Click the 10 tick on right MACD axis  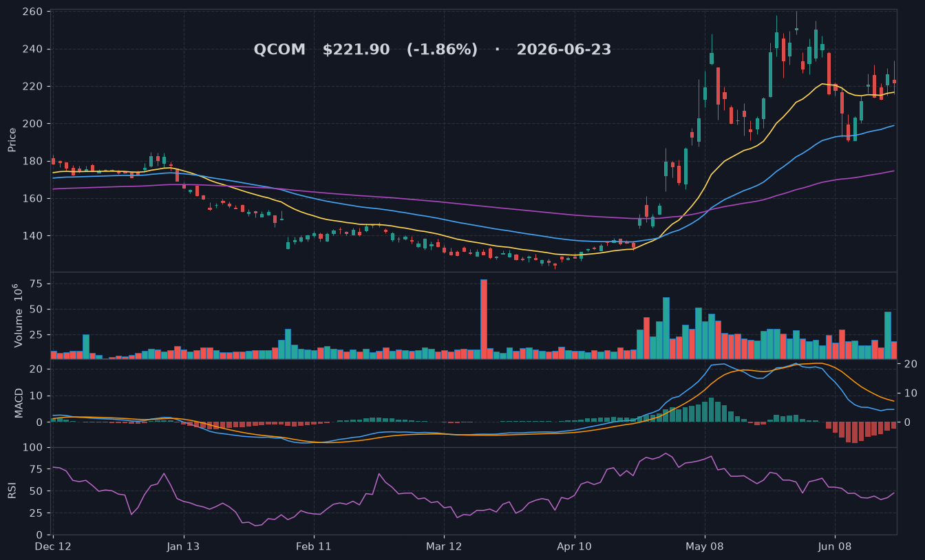click(909, 393)
